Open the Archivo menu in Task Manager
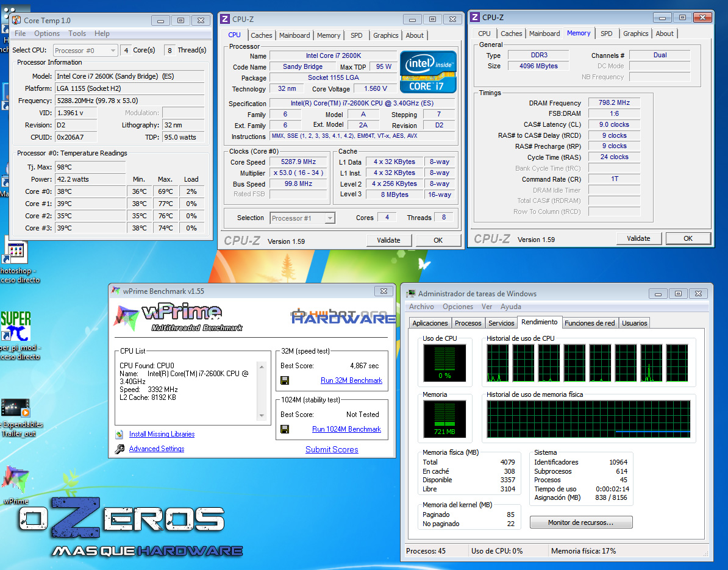 coord(421,307)
